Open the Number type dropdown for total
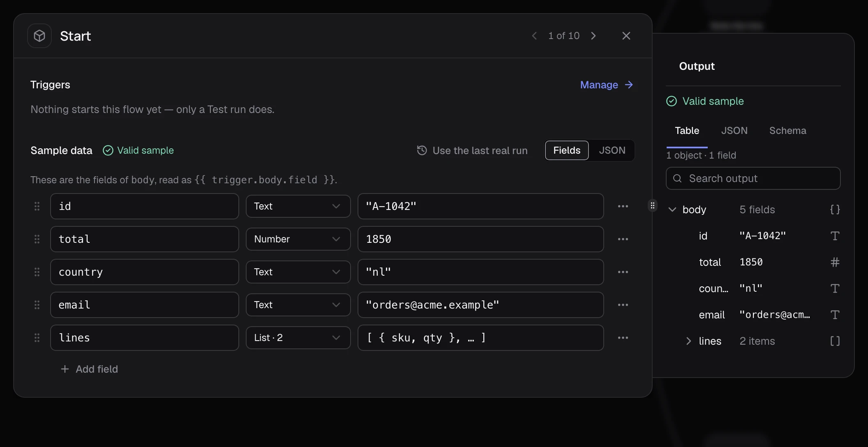The width and height of the screenshot is (868, 447). point(298,239)
